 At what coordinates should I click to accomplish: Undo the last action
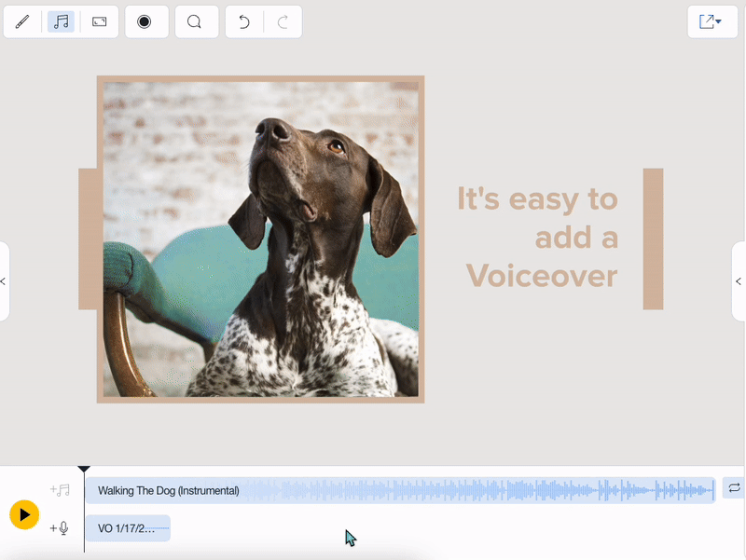tap(244, 21)
